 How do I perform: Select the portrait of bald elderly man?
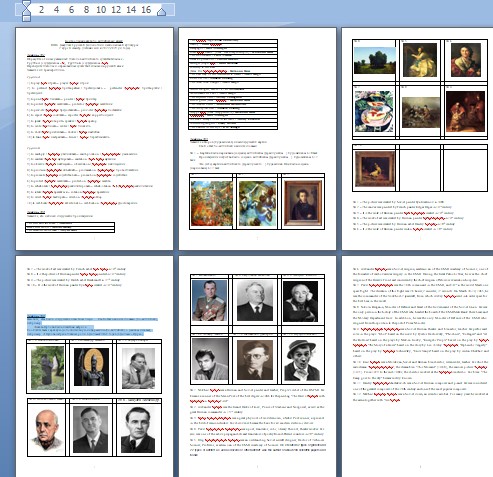(47, 430)
